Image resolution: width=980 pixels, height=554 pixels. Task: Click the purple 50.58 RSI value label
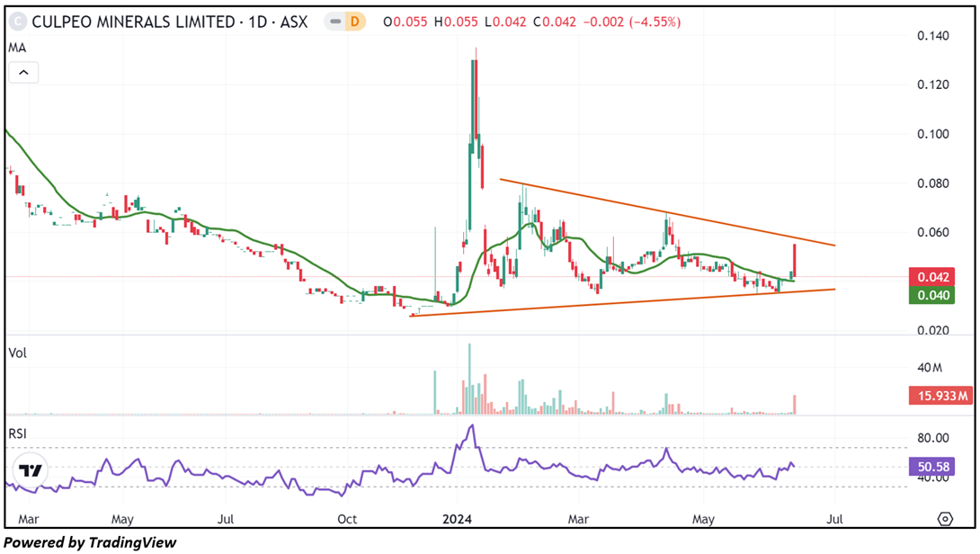click(x=931, y=467)
